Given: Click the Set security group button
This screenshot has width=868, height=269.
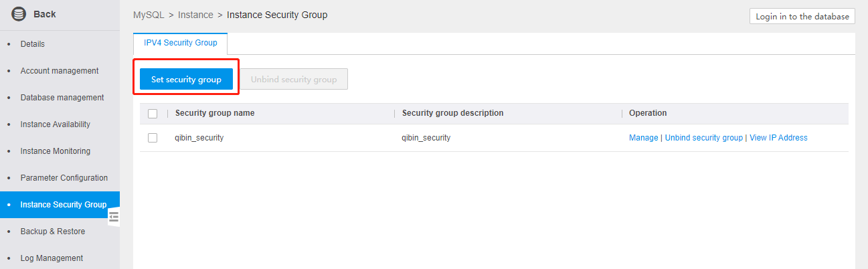Looking at the screenshot, I should 186,79.
